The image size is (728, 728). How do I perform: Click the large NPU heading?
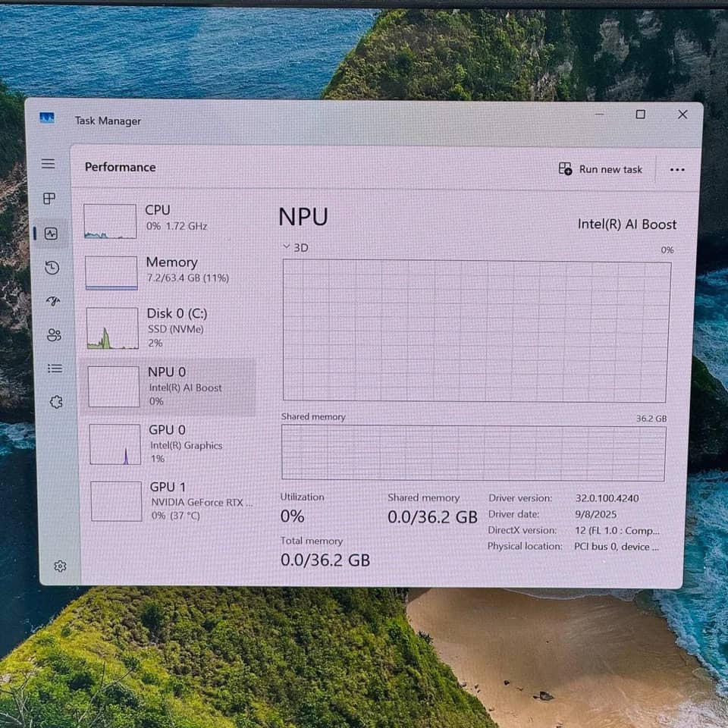(x=303, y=217)
